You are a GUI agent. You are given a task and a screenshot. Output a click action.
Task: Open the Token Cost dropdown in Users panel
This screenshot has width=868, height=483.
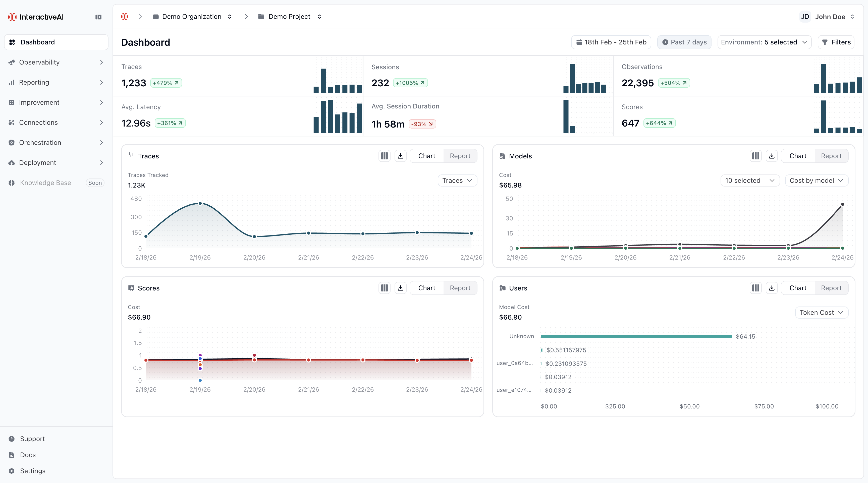[821, 313]
